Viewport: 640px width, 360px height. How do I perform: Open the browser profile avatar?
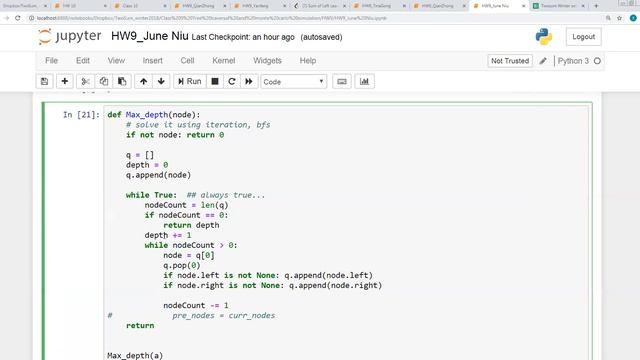[x=633, y=18]
